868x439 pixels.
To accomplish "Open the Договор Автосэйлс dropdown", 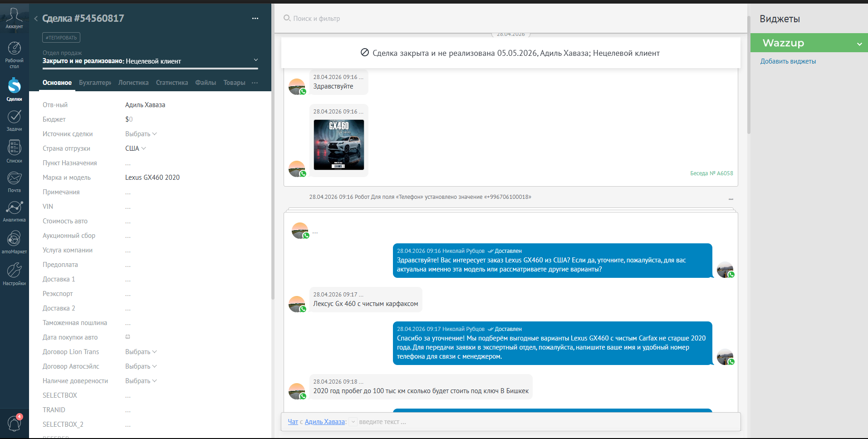I will [x=141, y=366].
